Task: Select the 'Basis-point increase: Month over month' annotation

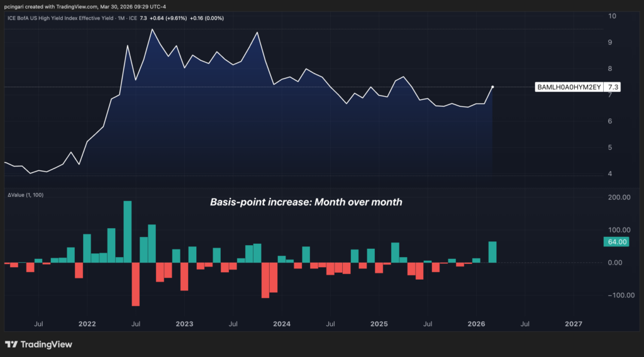Action: pyautogui.click(x=304, y=202)
